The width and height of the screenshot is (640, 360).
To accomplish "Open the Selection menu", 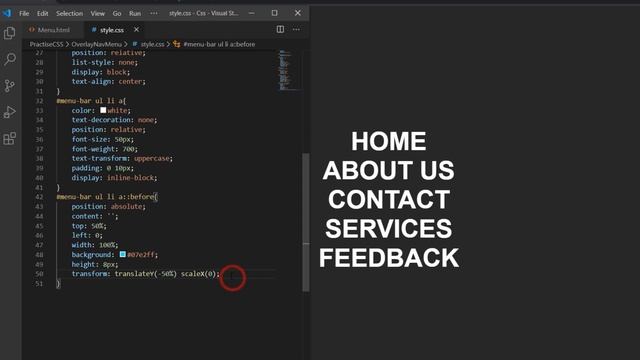I will 69,13.
